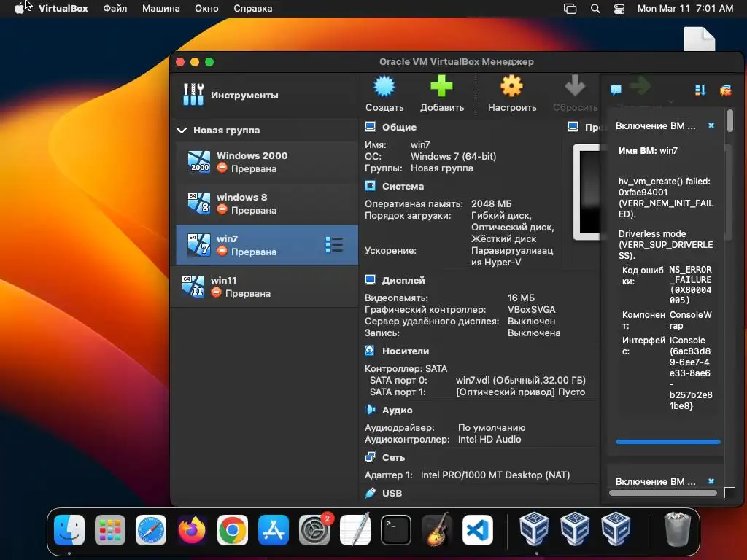Toggle notification ordering sort icon

[x=700, y=90]
